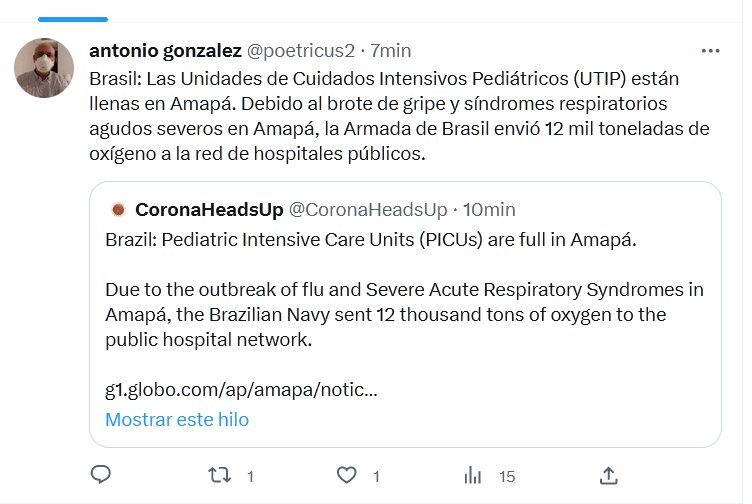Click CoronaHeadsUp's small avatar icon
The image size is (752, 504).
coord(118,209)
